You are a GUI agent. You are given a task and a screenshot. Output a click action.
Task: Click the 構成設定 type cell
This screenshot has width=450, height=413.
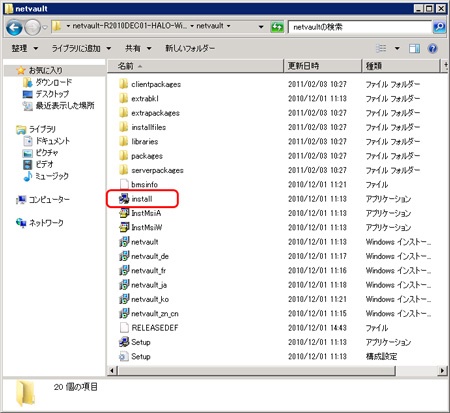click(381, 356)
